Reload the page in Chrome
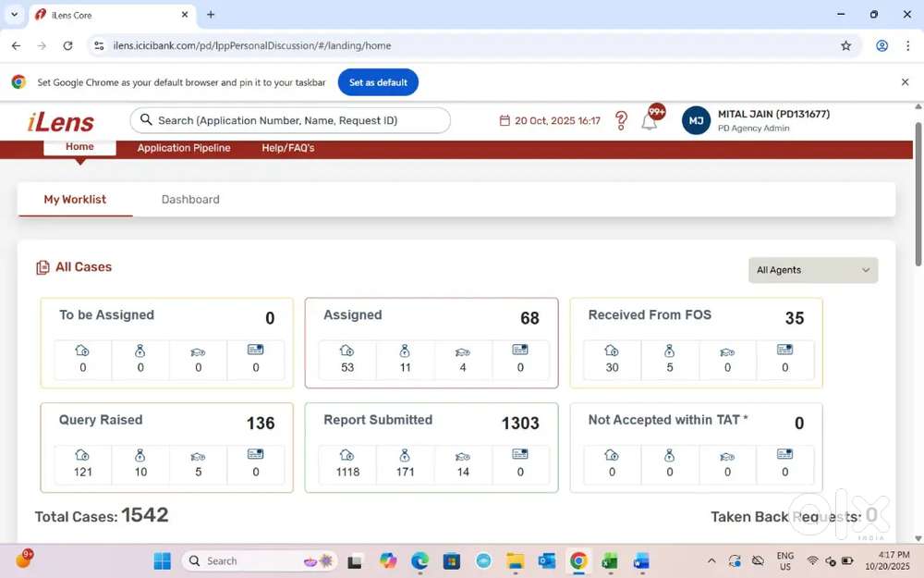Viewport: 924px width, 578px height. tap(67, 45)
